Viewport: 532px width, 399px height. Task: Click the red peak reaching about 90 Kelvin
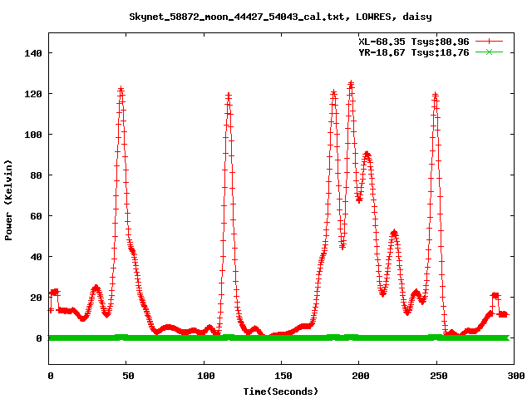point(367,155)
